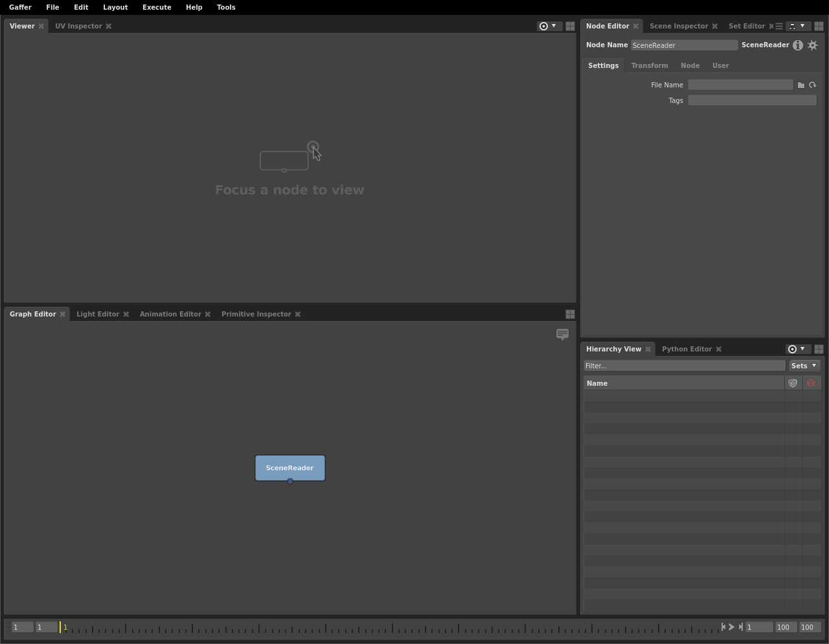
Task: Switch to the Transform tab
Action: pos(649,65)
